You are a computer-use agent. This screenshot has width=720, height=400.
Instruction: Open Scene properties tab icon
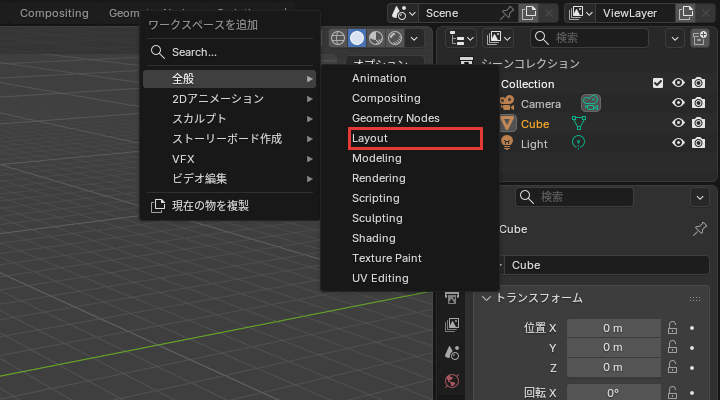(452, 353)
